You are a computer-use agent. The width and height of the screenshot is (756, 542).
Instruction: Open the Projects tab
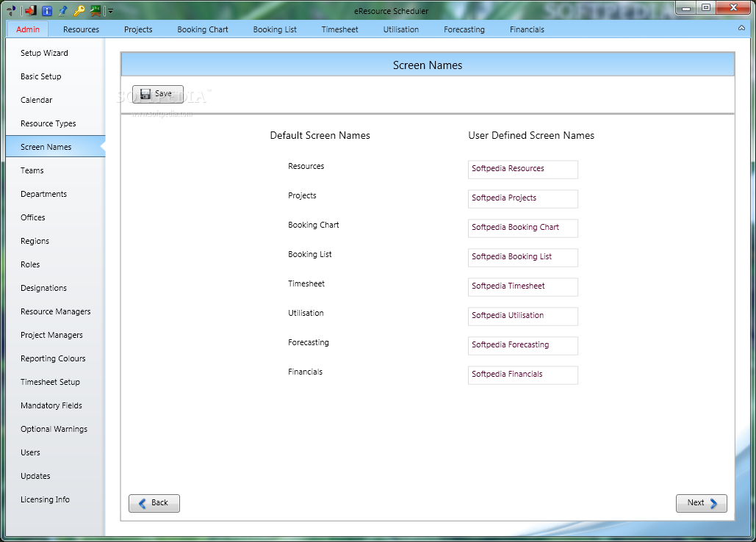tap(138, 29)
